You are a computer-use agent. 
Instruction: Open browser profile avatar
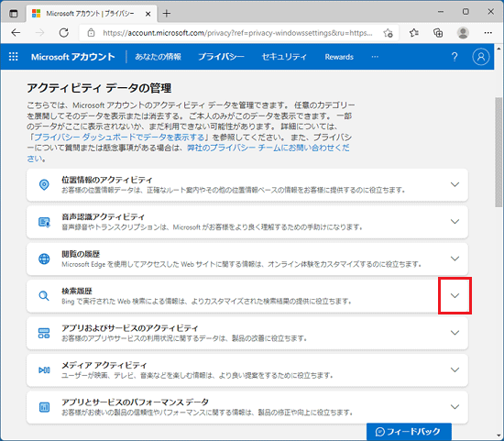(x=463, y=33)
